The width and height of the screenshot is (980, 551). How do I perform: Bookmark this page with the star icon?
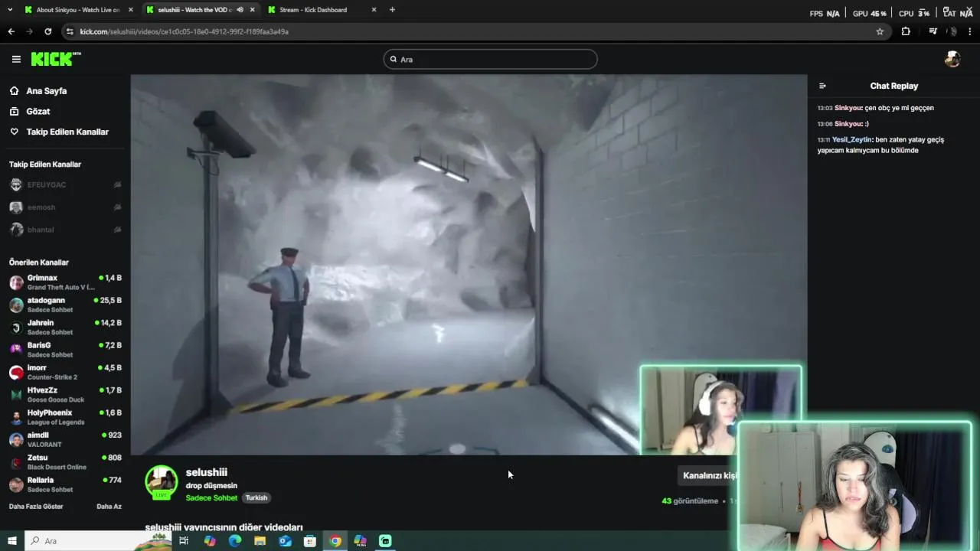(x=880, y=31)
